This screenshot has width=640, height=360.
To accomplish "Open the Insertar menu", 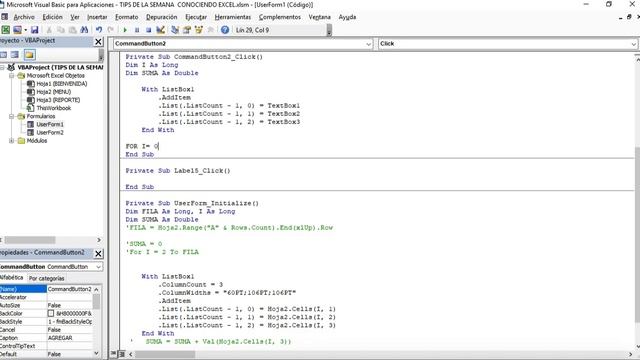I will pyautogui.click(x=97, y=17).
